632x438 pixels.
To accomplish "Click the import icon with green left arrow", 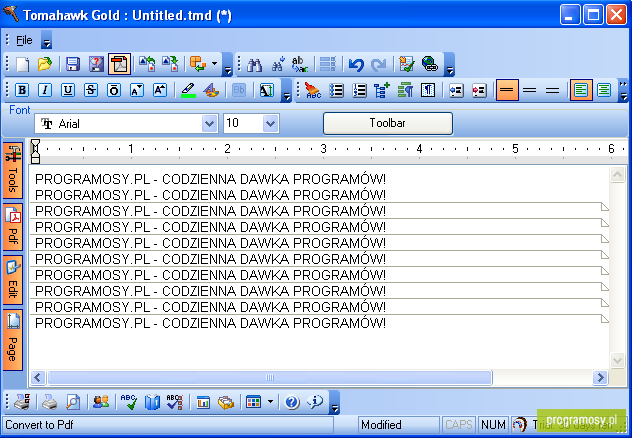I will pyautogui.click(x=147, y=64).
